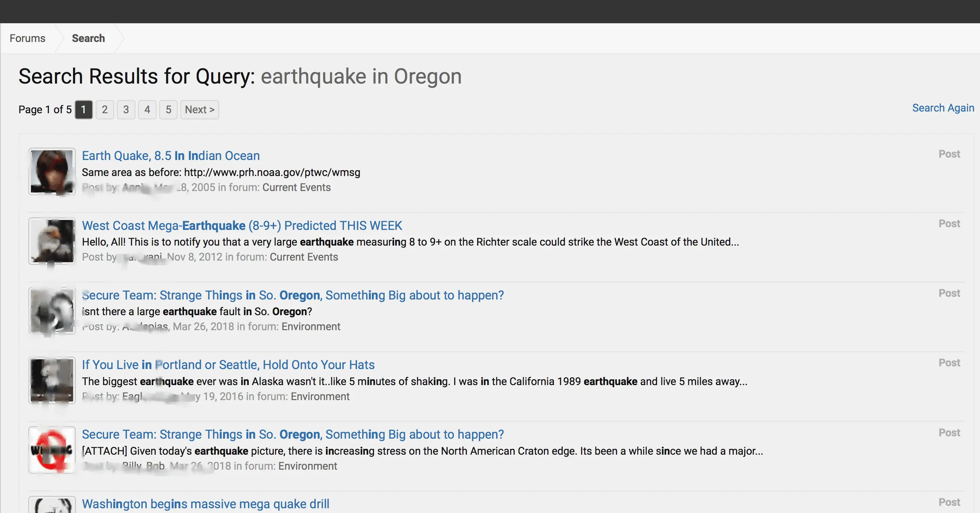Image resolution: width=980 pixels, height=513 pixels.
Task: Open If You Live in Portland or Seattle thread
Action: (x=228, y=365)
